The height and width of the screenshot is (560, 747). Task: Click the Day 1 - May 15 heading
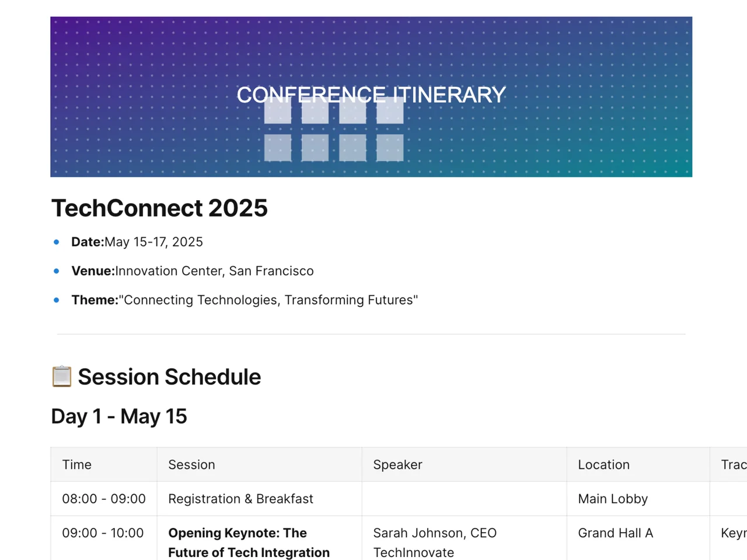119,416
